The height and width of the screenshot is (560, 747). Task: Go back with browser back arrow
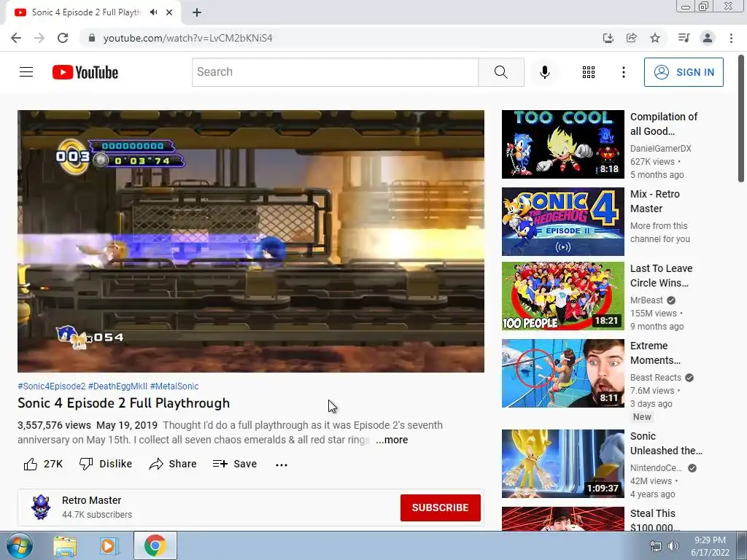16,38
